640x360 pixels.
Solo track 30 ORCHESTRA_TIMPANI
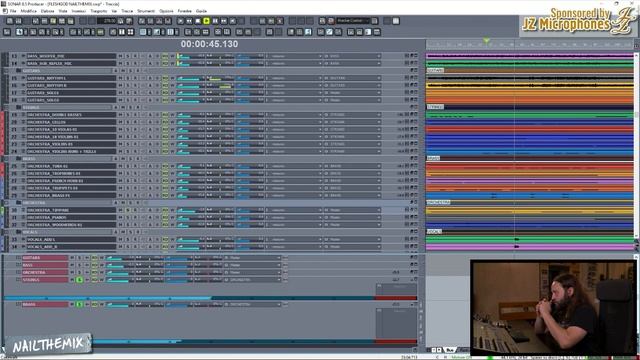pos(128,210)
